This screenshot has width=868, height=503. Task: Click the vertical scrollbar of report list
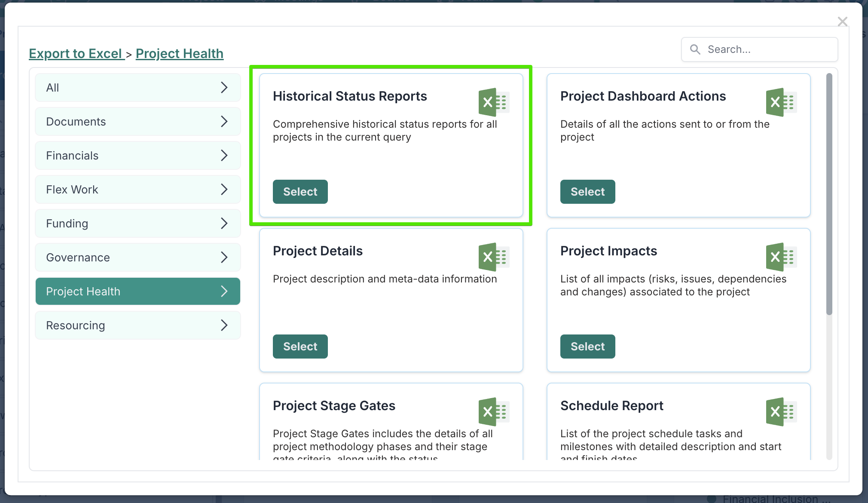pyautogui.click(x=829, y=193)
